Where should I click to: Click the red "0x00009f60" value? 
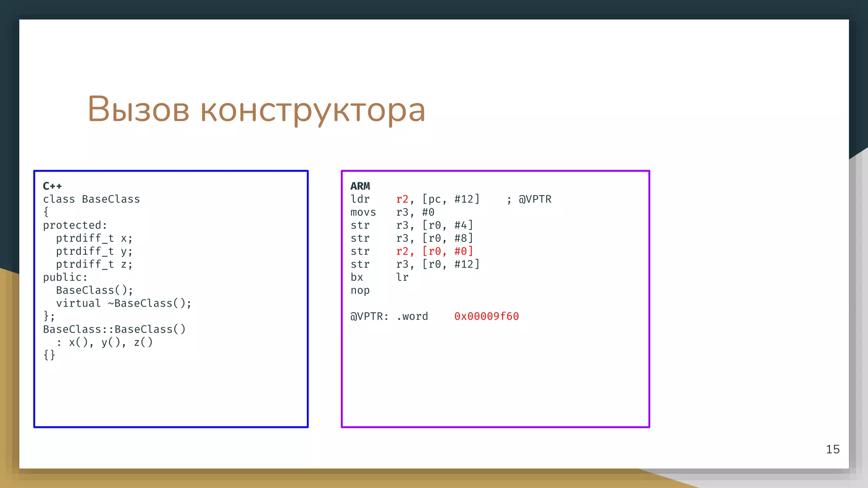(x=487, y=316)
